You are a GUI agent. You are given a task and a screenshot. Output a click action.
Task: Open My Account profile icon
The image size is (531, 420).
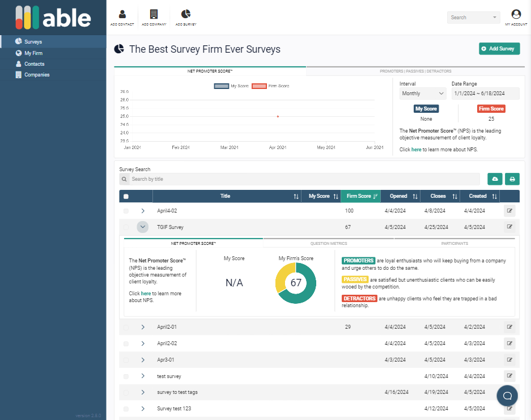tap(516, 15)
